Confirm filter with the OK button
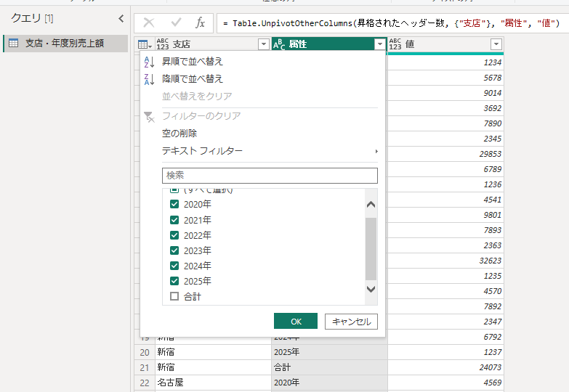 point(296,322)
